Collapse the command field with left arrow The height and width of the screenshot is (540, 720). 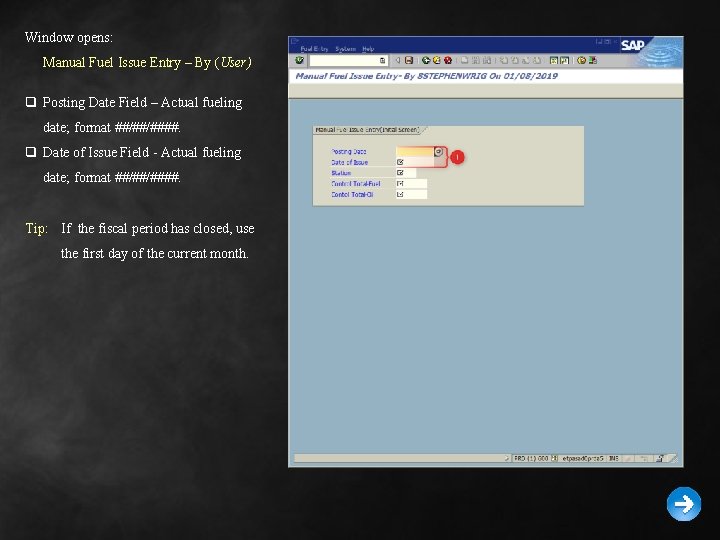pyautogui.click(x=398, y=60)
